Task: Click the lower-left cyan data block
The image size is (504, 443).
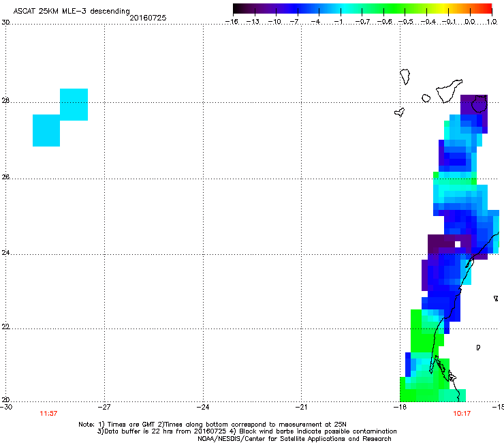Action: click(x=46, y=130)
